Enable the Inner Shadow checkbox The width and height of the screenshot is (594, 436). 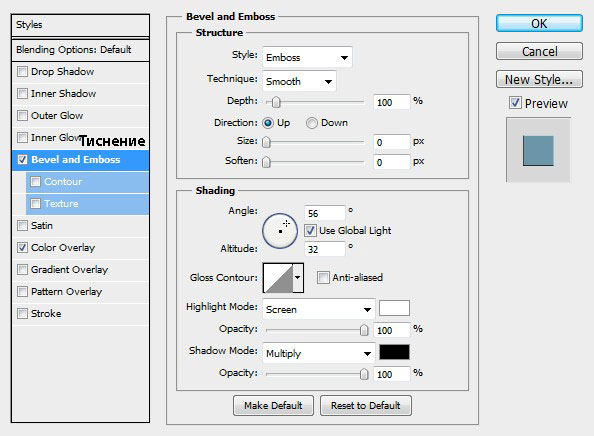[22, 94]
